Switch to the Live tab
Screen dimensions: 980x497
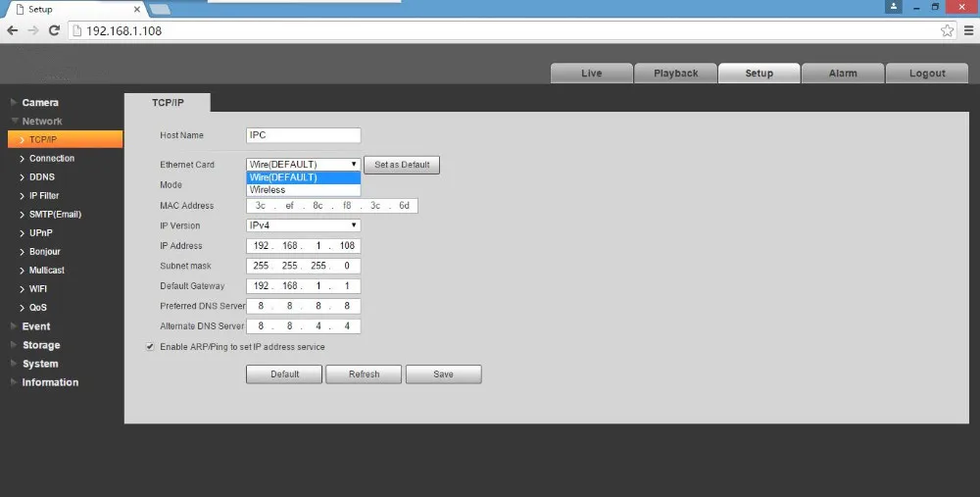point(591,74)
